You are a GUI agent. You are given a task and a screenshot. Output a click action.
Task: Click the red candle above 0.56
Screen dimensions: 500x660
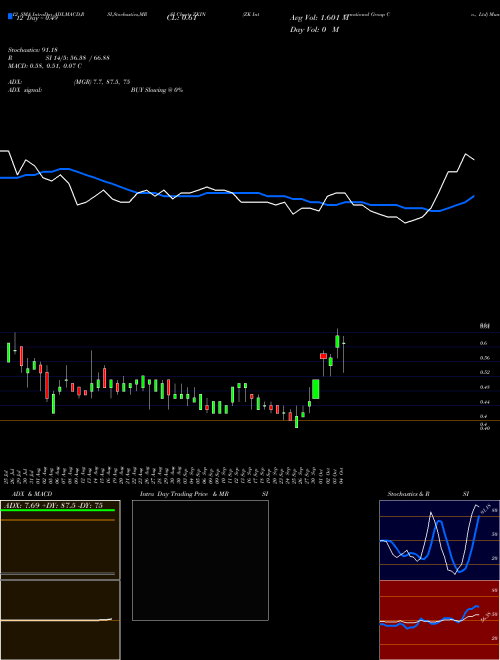pos(323,356)
